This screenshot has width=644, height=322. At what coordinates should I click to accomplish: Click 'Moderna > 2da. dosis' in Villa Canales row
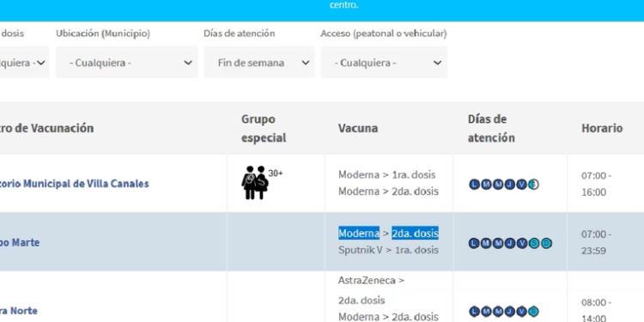coord(388,191)
